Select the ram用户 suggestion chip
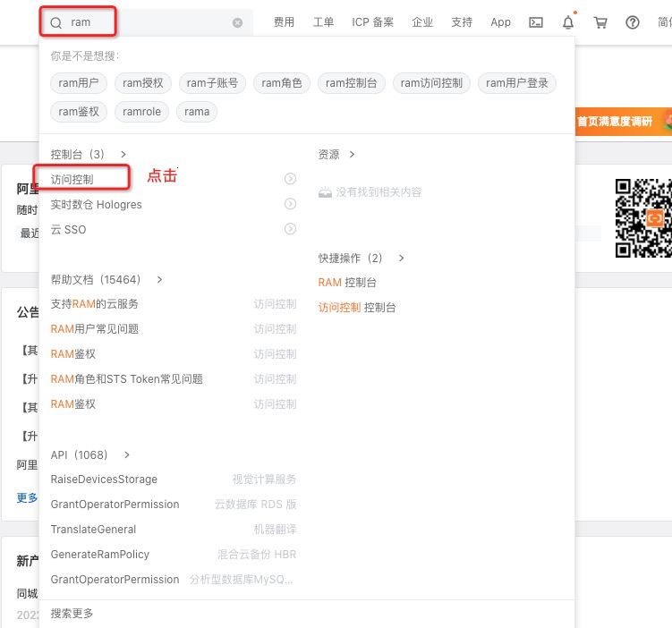This screenshot has width=672, height=628. click(79, 82)
